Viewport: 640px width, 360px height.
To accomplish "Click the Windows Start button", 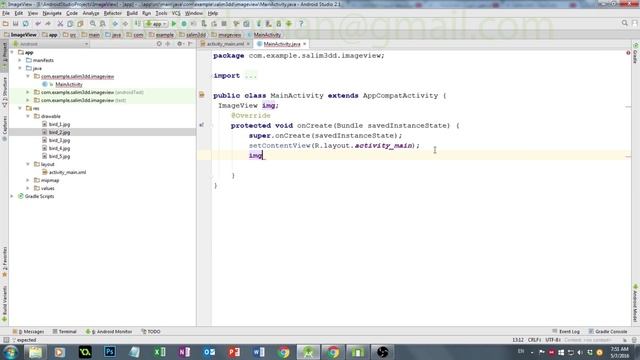I will click(x=10, y=352).
